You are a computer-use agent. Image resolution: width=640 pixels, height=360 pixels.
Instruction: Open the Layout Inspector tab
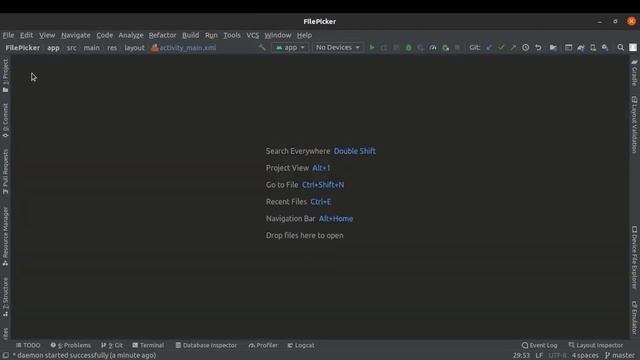coord(596,345)
